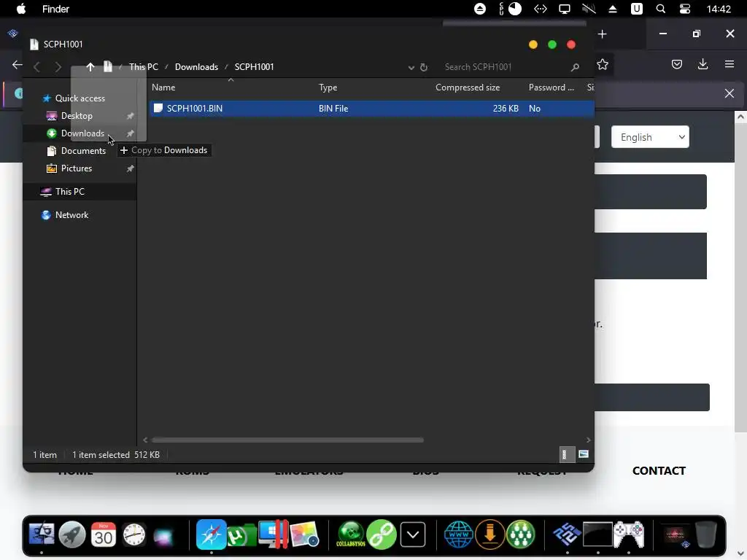The height and width of the screenshot is (560, 747).
Task: Switch to details view in status bar
Action: pyautogui.click(x=565, y=454)
